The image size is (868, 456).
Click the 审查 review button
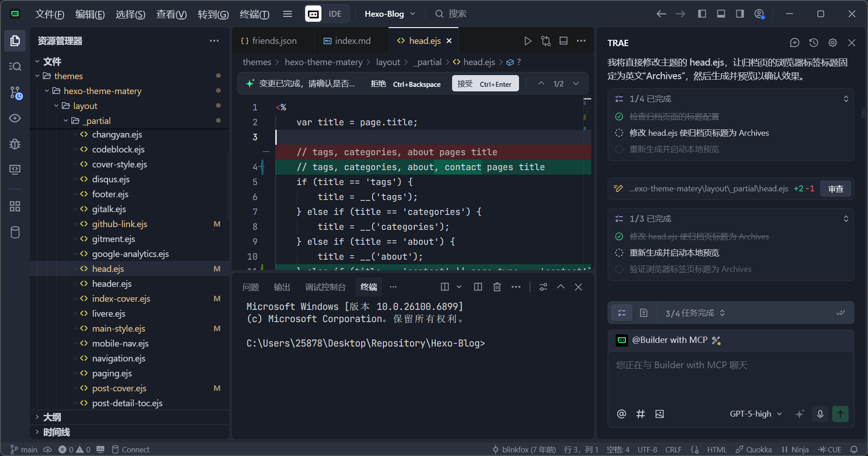point(835,189)
